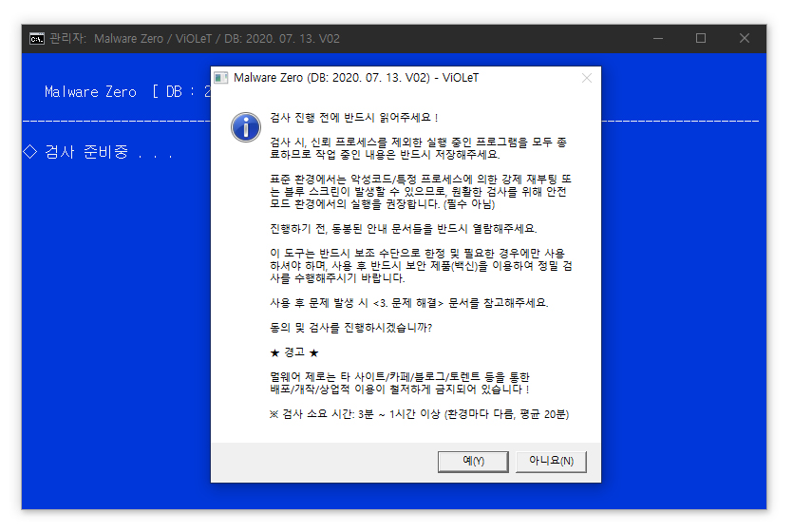Click the 예(Y) button to agree
Screen dimensions: 793x532
[x=473, y=462]
